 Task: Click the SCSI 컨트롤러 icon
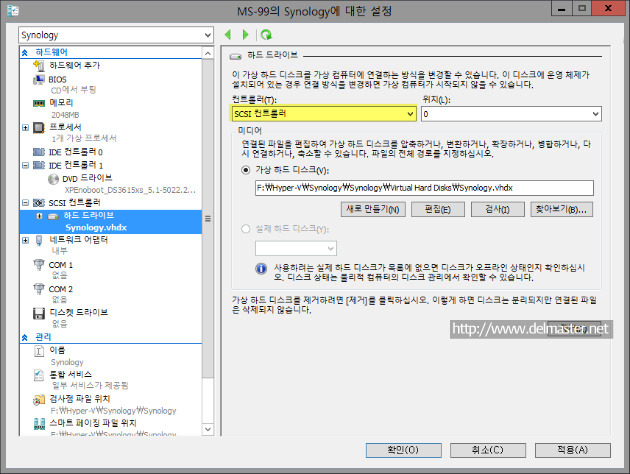39,202
